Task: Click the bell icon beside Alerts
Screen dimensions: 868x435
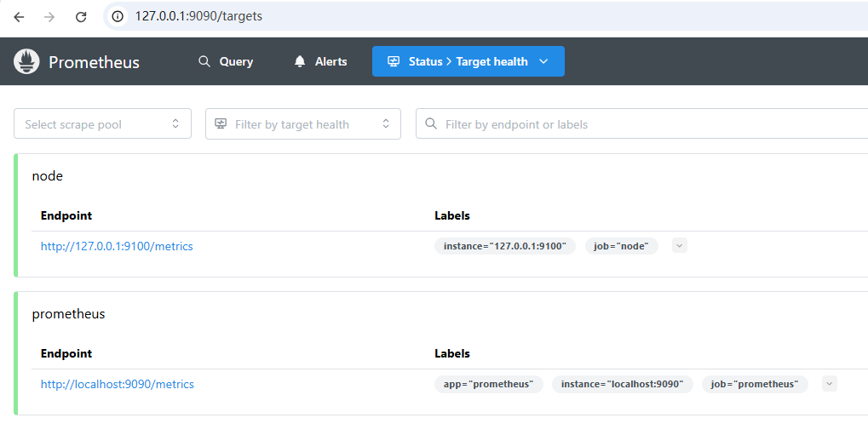Action: [300, 61]
